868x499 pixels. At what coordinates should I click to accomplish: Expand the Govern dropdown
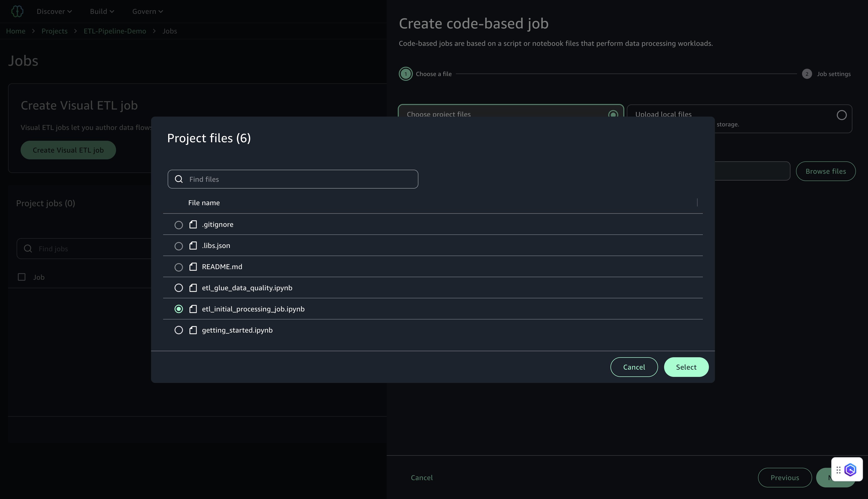tap(147, 11)
